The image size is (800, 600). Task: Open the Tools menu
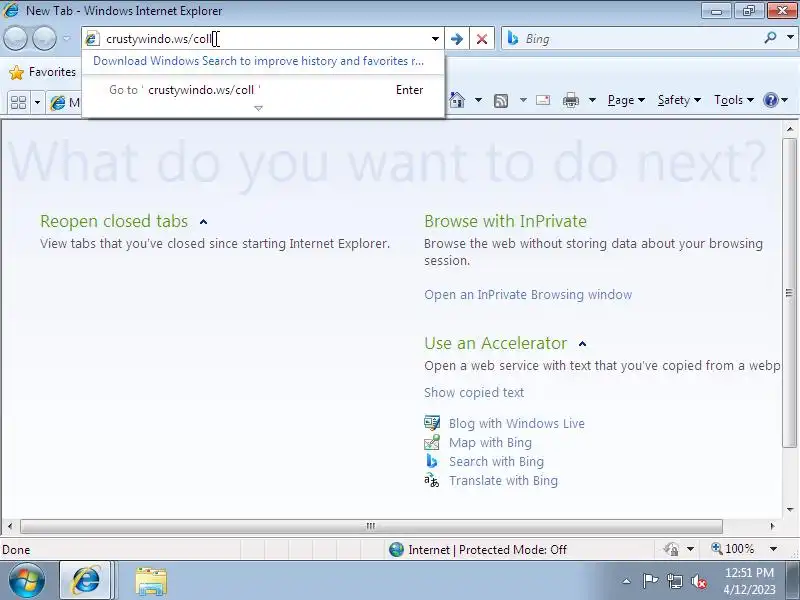coord(734,100)
